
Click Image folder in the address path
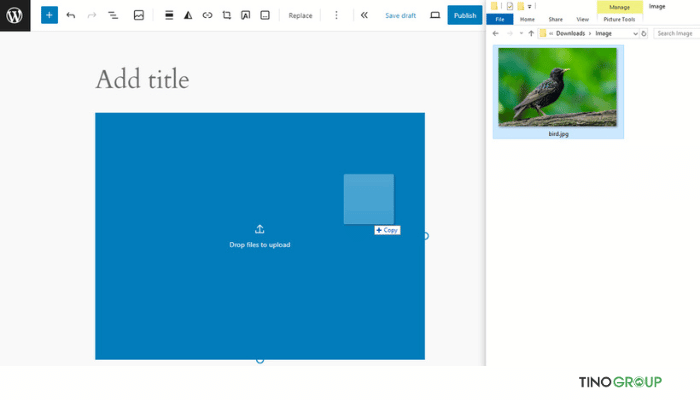point(603,33)
